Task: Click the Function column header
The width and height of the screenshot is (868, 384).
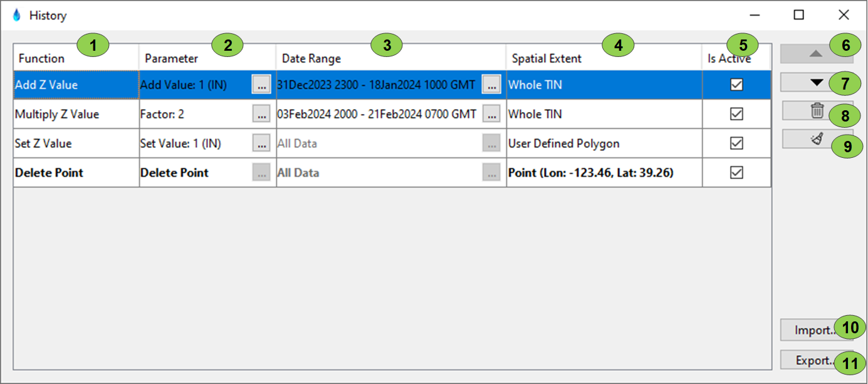Action: (x=41, y=59)
